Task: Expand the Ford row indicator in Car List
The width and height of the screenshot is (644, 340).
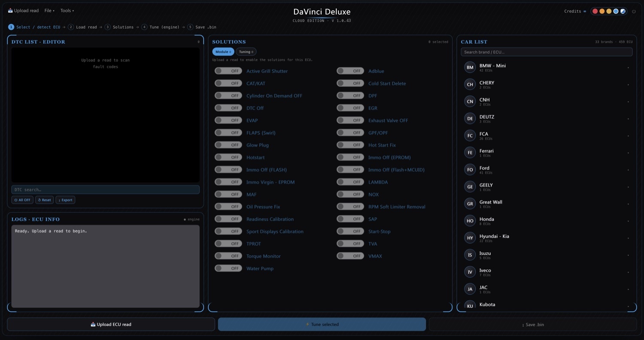Action: [x=628, y=170]
